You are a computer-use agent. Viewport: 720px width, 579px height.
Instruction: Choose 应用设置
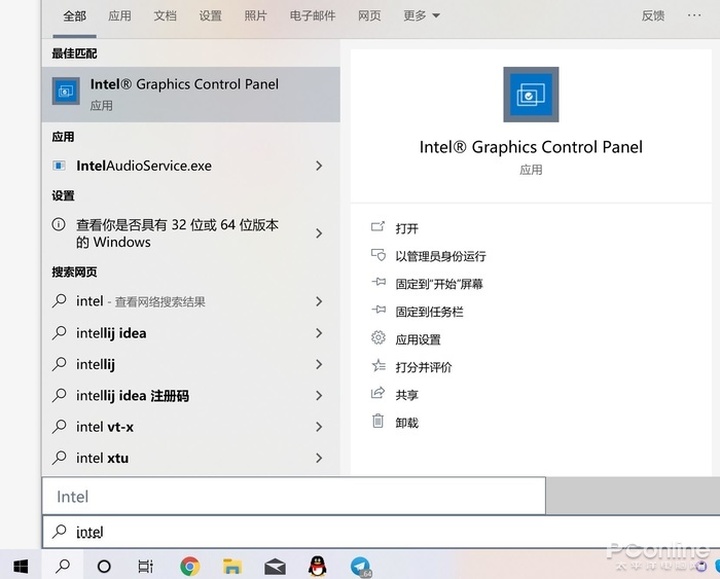click(418, 340)
